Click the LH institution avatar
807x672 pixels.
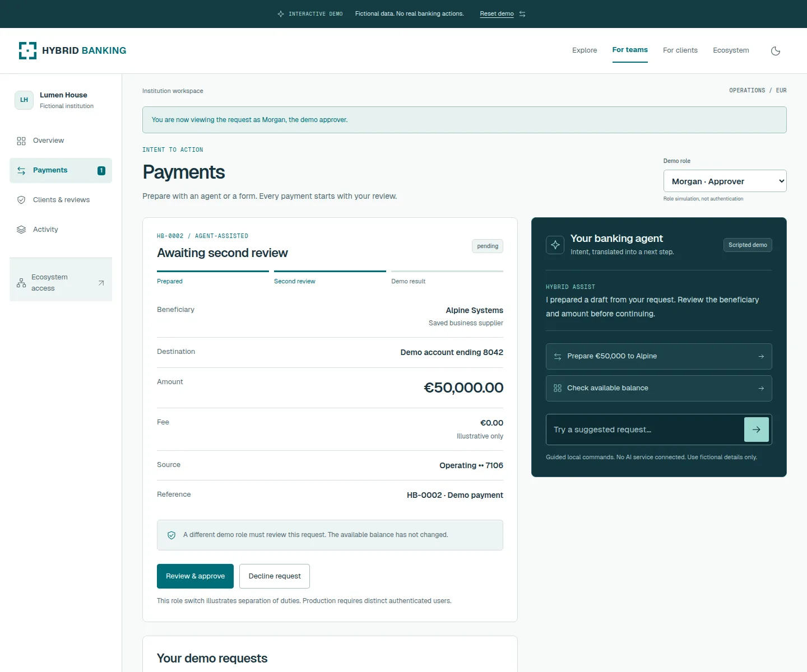pos(24,100)
